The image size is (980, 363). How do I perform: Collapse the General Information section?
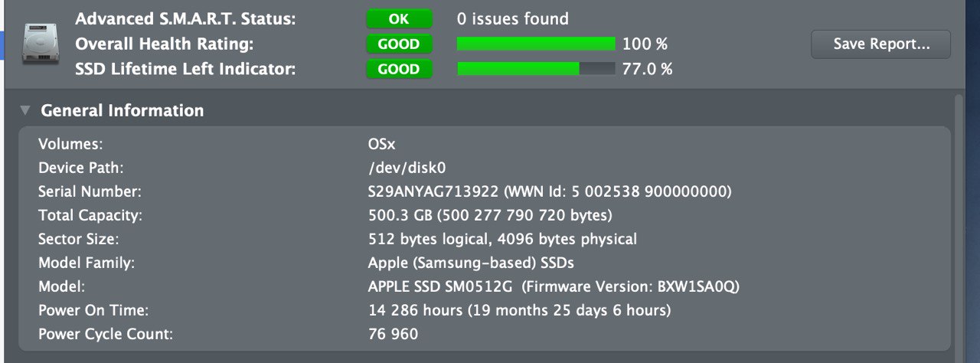[25, 111]
